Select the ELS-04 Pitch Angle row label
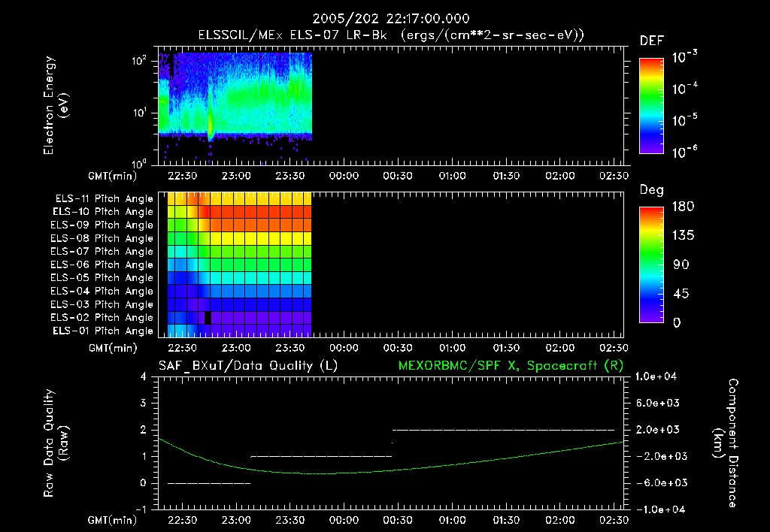The width and height of the screenshot is (770, 532). point(102,291)
